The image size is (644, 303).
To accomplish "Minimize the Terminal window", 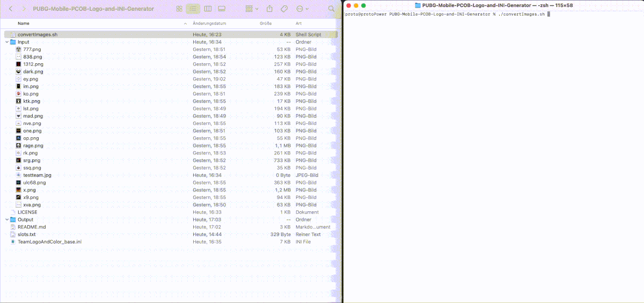I will click(x=356, y=5).
